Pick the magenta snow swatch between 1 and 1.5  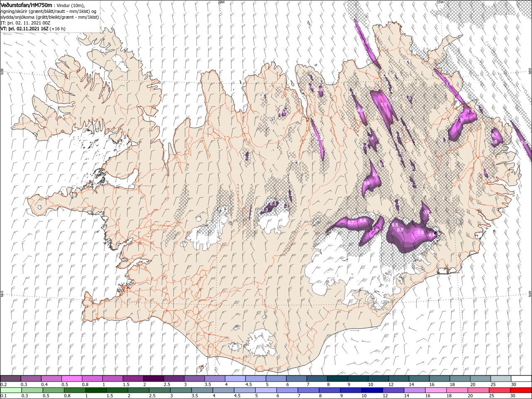pyautogui.click(x=113, y=378)
